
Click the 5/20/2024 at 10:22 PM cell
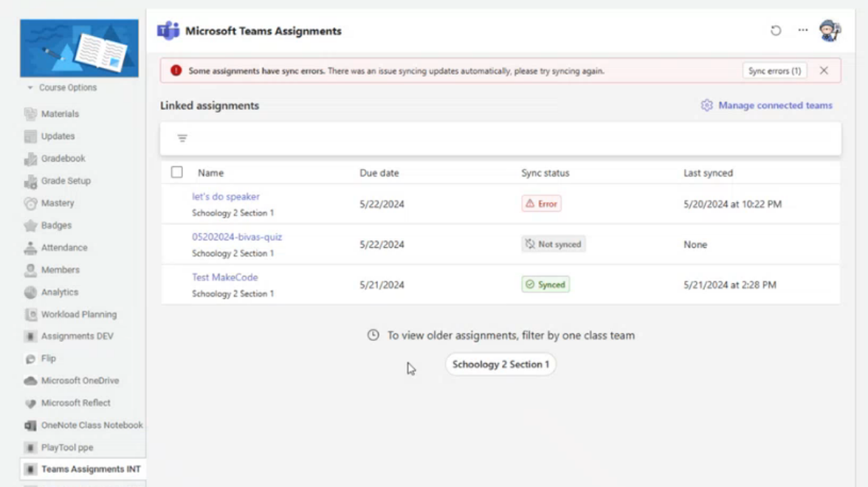coord(732,204)
